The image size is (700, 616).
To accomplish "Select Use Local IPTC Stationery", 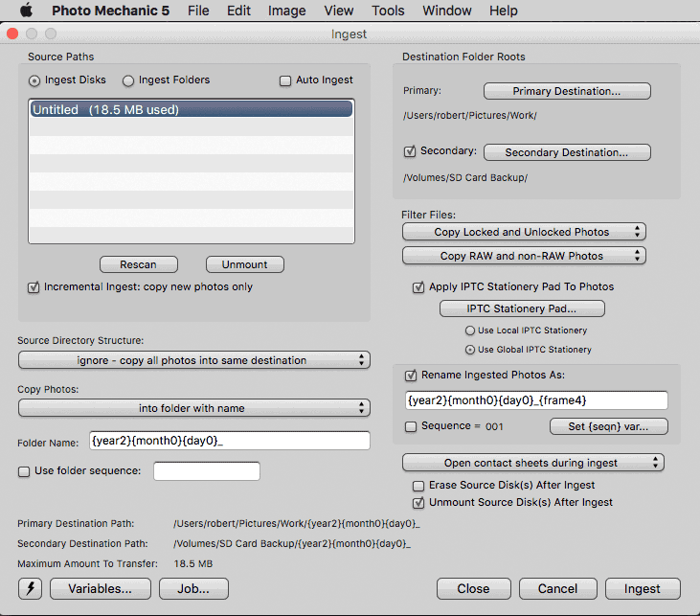I will tap(469, 331).
